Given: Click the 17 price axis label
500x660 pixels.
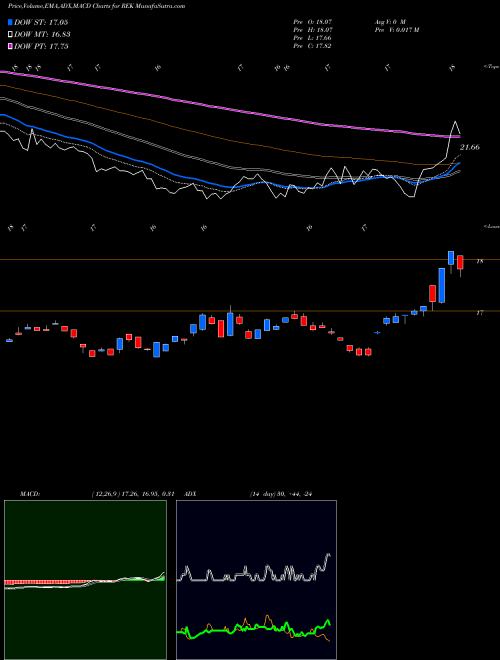Looking at the screenshot, I should (x=479, y=313).
